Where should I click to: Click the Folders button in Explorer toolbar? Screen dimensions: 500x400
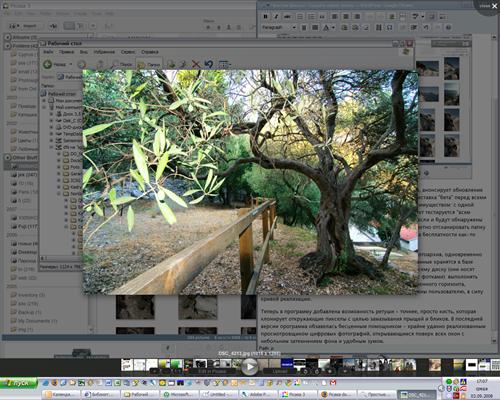coord(149,64)
